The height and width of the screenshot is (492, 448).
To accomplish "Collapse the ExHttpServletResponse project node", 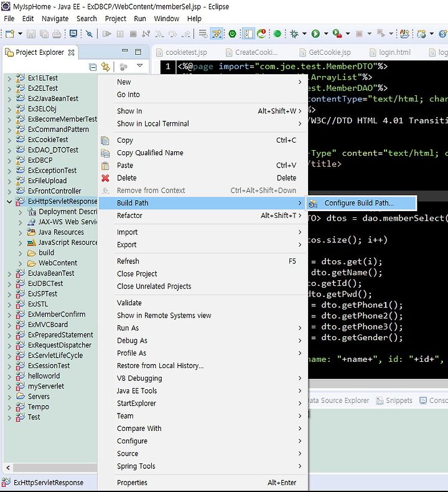I will coord(9,201).
